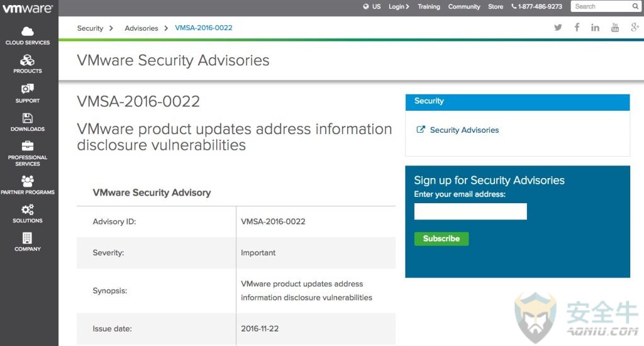Click 'Sign up for Security Advisories' heading
644x346 pixels.
(x=489, y=181)
